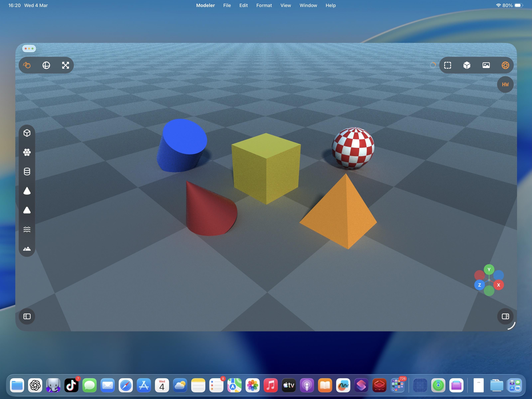The image size is (532, 399).
Task: Switch to solid cube view mode
Action: (467, 65)
